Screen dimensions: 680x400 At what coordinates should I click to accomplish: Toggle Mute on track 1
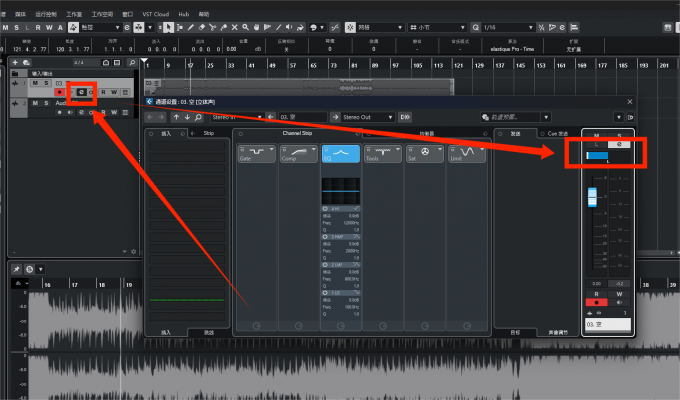pos(35,83)
